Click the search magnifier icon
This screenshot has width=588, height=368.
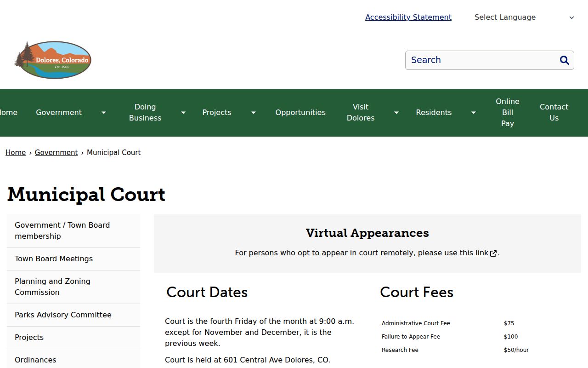coord(565,60)
